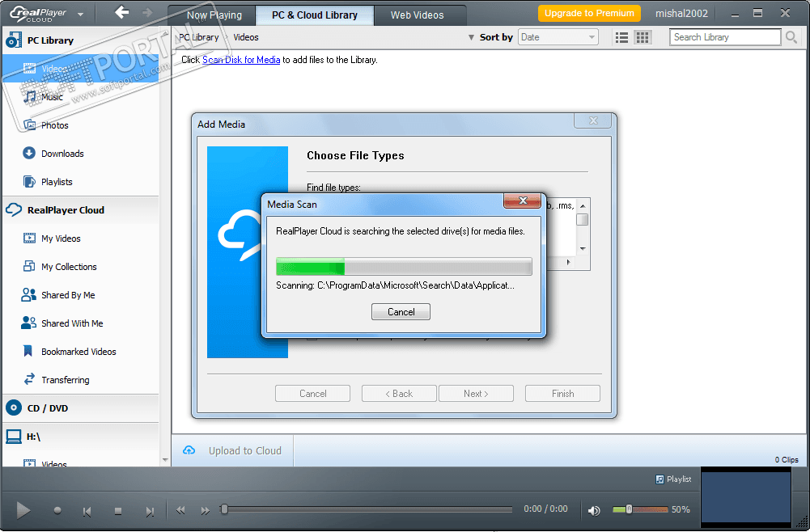Switch to list view
Viewport: 810px width, 532px height.
(x=622, y=37)
